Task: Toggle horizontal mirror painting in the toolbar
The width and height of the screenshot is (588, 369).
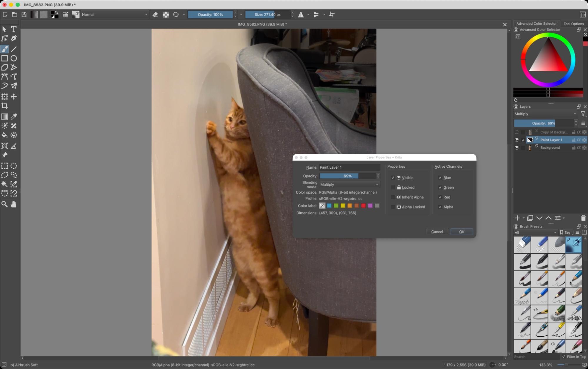Action: click(301, 14)
